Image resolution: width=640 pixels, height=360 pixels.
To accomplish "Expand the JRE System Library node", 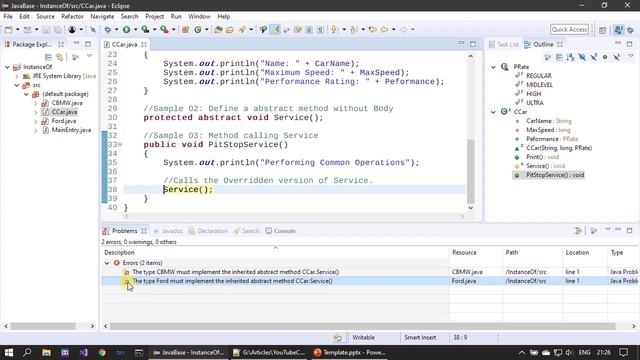I will 17,76.
